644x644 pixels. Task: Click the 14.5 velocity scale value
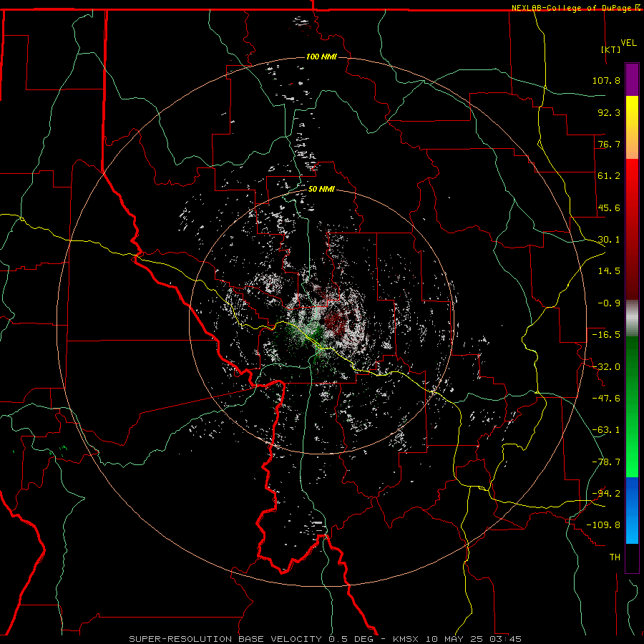609,271
